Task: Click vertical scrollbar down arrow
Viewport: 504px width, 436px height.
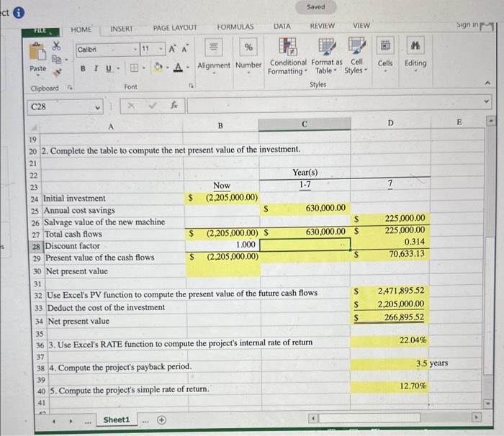Action: [x=487, y=403]
